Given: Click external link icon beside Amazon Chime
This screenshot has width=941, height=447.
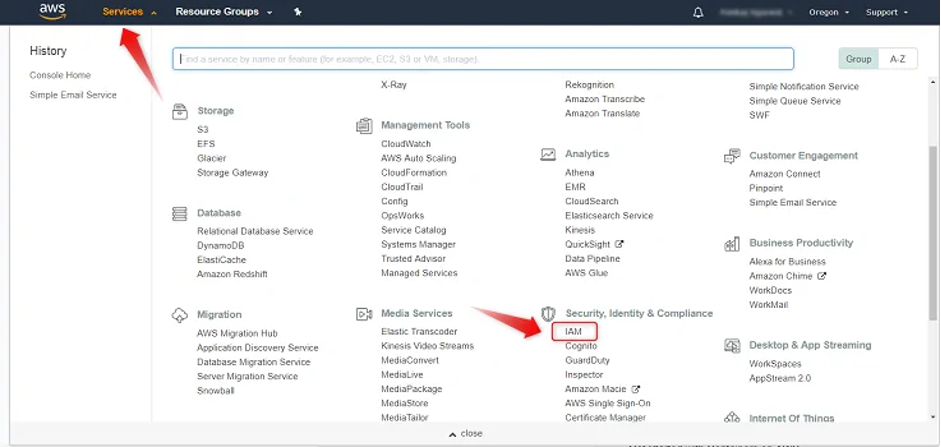Looking at the screenshot, I should coord(822,276).
